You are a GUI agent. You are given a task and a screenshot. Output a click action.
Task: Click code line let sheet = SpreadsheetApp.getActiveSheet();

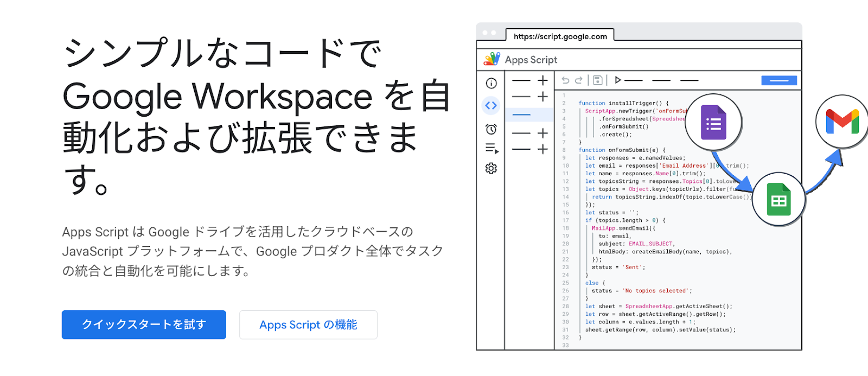pyautogui.click(x=659, y=306)
